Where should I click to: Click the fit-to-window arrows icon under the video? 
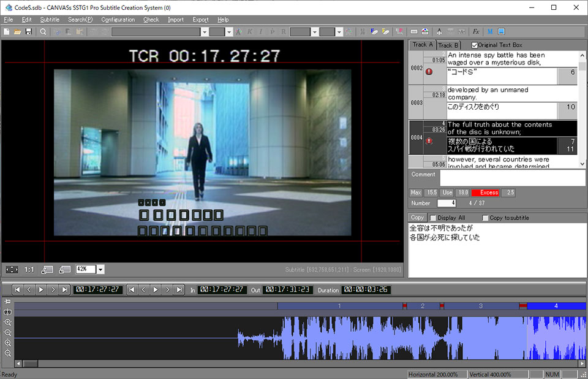[12, 269]
